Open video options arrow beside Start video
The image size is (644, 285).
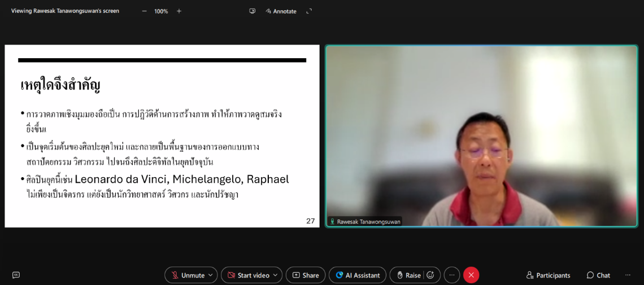tap(276, 275)
